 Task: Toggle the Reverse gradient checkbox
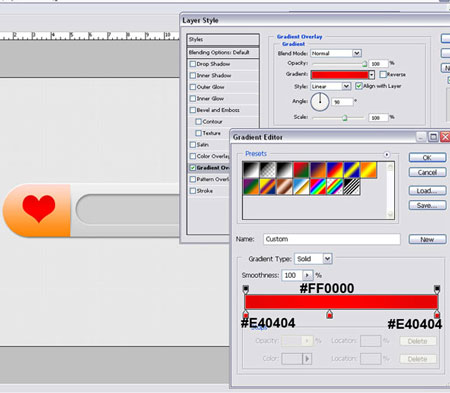coord(383,74)
